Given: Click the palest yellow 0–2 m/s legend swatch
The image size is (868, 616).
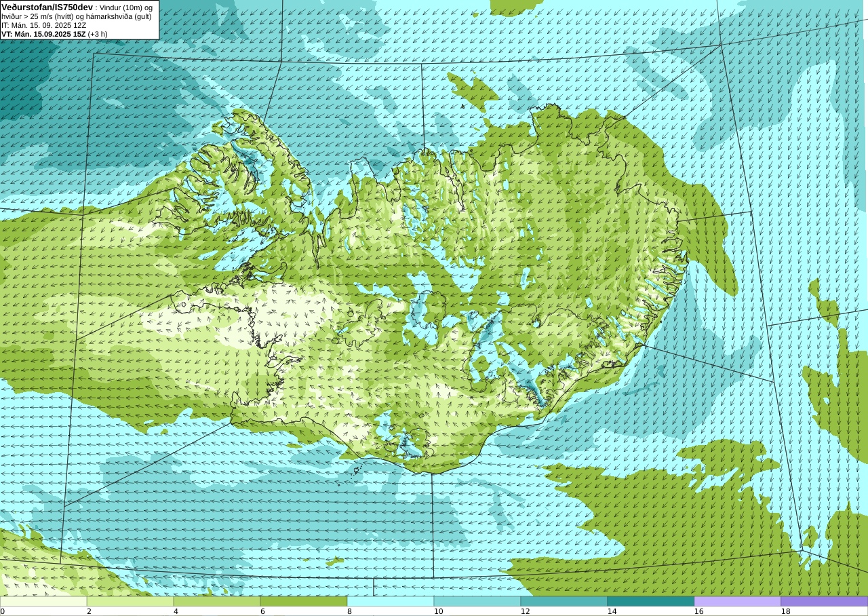Looking at the screenshot, I should pyautogui.click(x=43, y=601).
